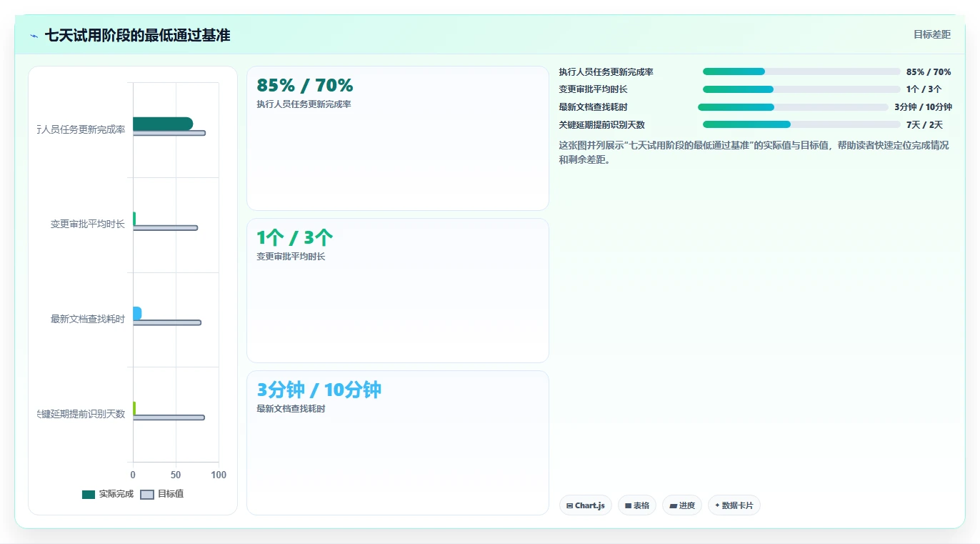
Task: Select the 表格 chip
Action: click(637, 505)
